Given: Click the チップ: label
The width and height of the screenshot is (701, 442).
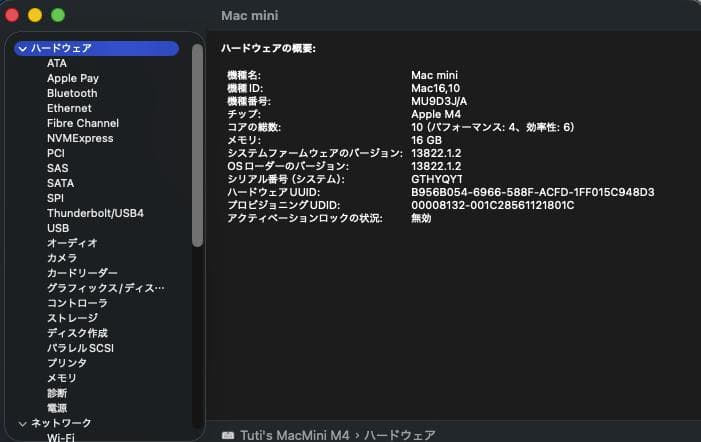Looking at the screenshot, I should pyautogui.click(x=244, y=114).
